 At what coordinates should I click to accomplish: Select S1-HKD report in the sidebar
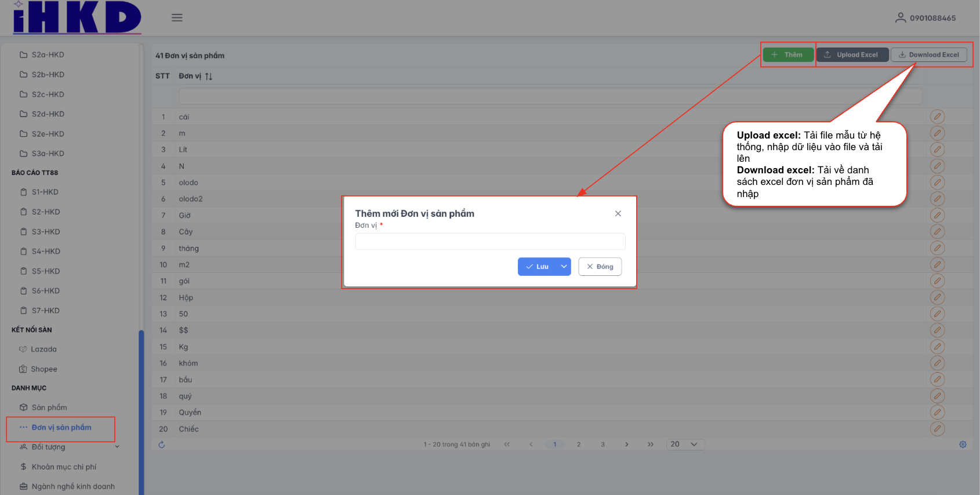pos(45,192)
